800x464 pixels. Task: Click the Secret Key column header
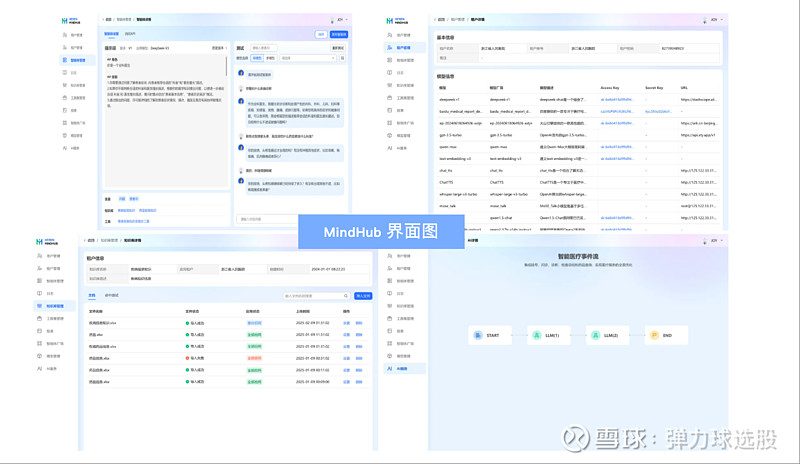pyautogui.click(x=654, y=88)
